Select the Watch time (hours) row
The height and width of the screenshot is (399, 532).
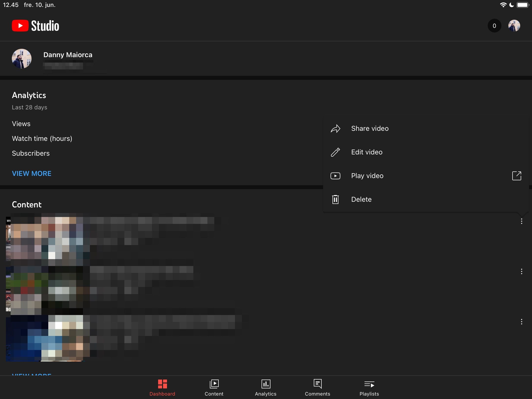coord(42,138)
